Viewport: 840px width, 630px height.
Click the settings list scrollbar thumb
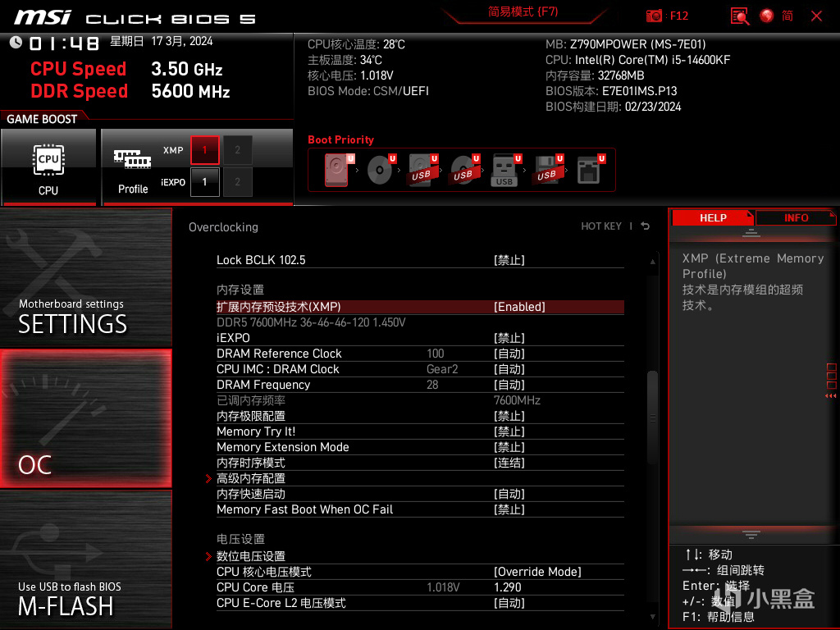(652, 418)
